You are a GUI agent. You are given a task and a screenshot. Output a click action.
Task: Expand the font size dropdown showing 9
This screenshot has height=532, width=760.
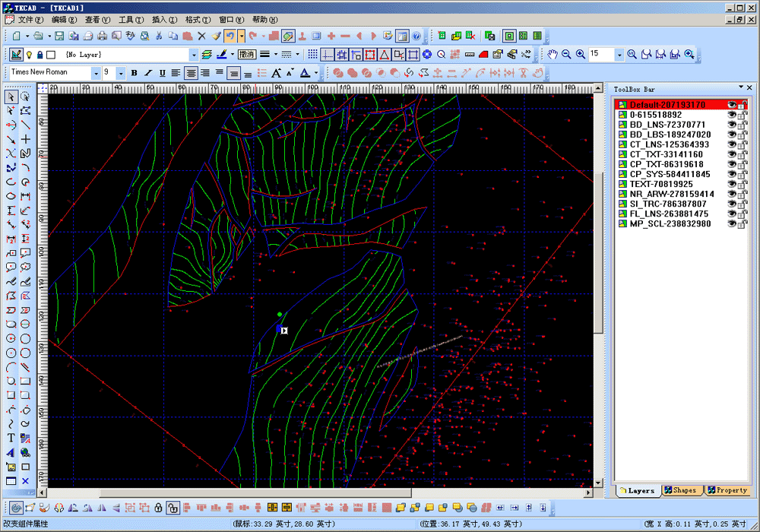point(121,73)
